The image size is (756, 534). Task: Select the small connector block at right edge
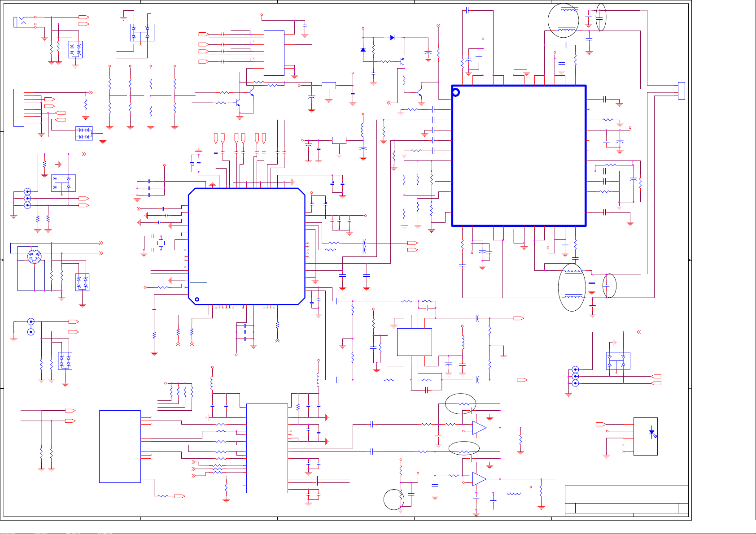pyautogui.click(x=681, y=91)
